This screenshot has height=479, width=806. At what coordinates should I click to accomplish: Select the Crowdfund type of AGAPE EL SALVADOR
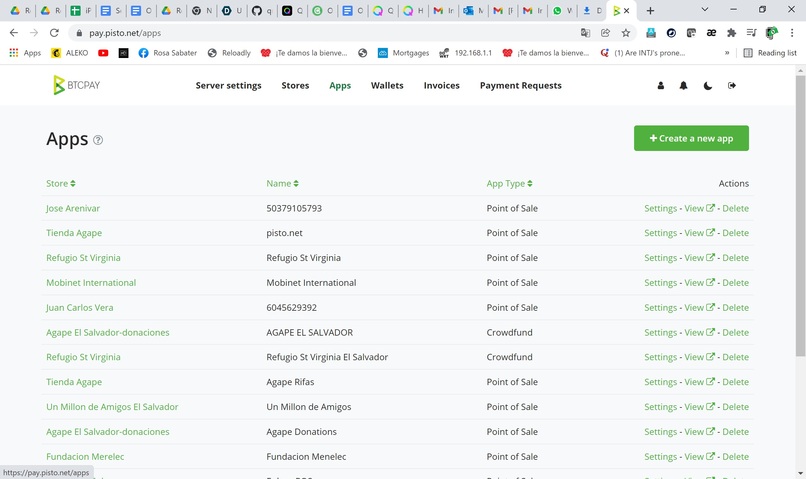pos(509,333)
